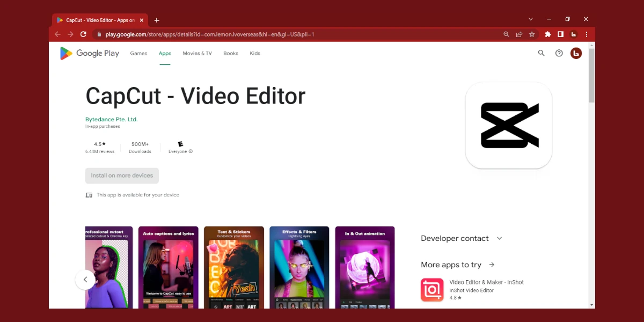The image size is (644, 322).
Task: Click This app is available for your device
Action: click(x=138, y=195)
